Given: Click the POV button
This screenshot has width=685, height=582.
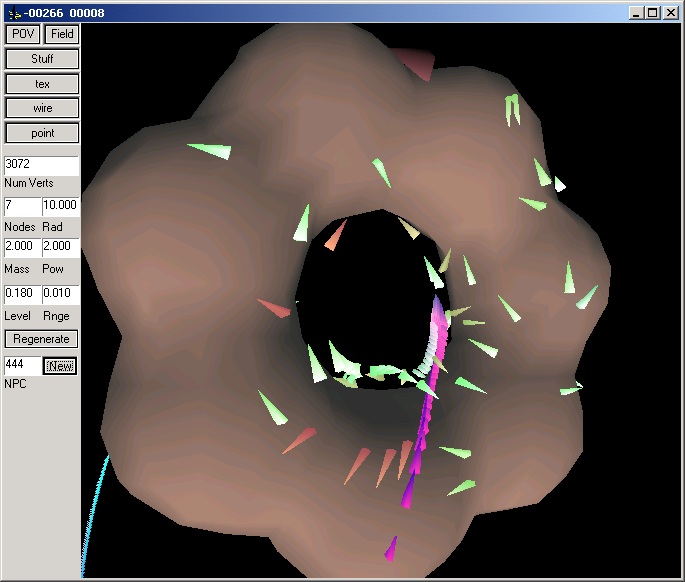Looking at the screenshot, I should pos(22,34).
